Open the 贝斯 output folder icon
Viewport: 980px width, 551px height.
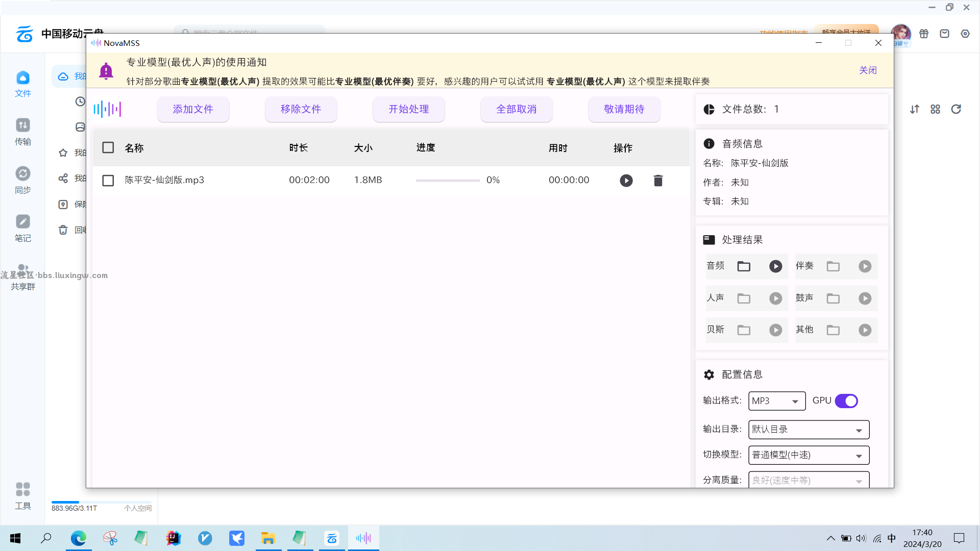pos(744,330)
